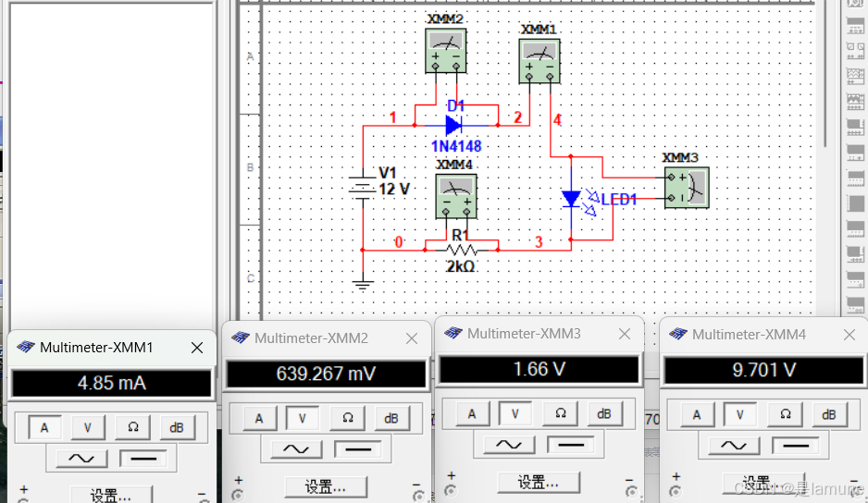Open 设置 settings in Multimeter-XMM3
The image size is (868, 503).
538,482
